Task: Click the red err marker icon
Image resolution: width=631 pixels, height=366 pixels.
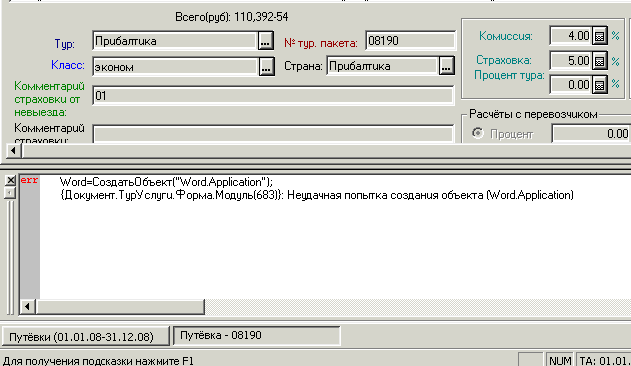Action: pos(29,180)
